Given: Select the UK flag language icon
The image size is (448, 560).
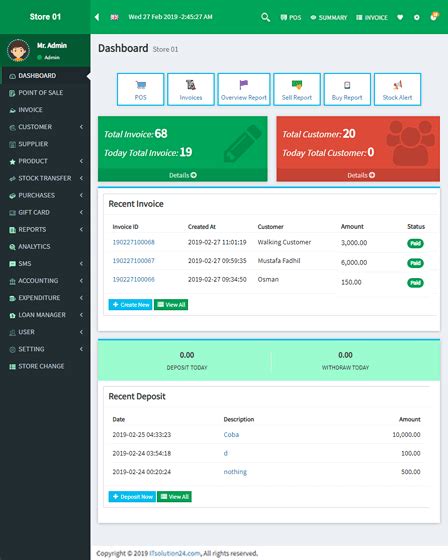Looking at the screenshot, I should click(x=114, y=17).
